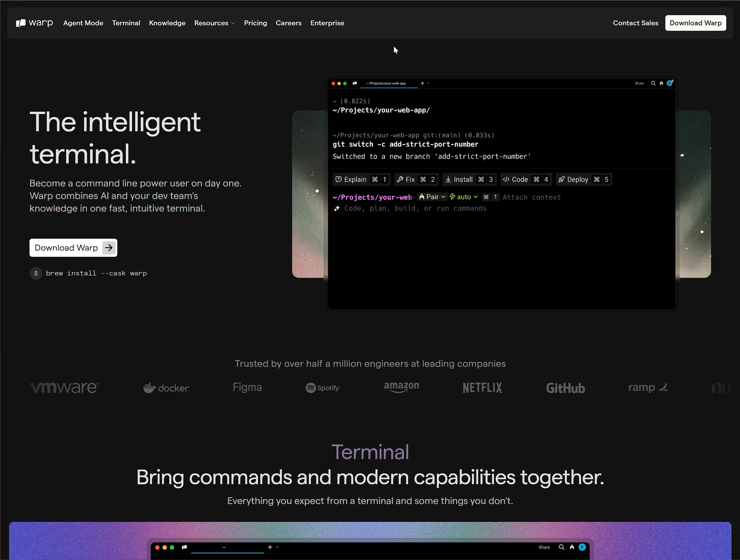
Task: Click the Install suggestion chip
Action: pyautogui.click(x=469, y=180)
